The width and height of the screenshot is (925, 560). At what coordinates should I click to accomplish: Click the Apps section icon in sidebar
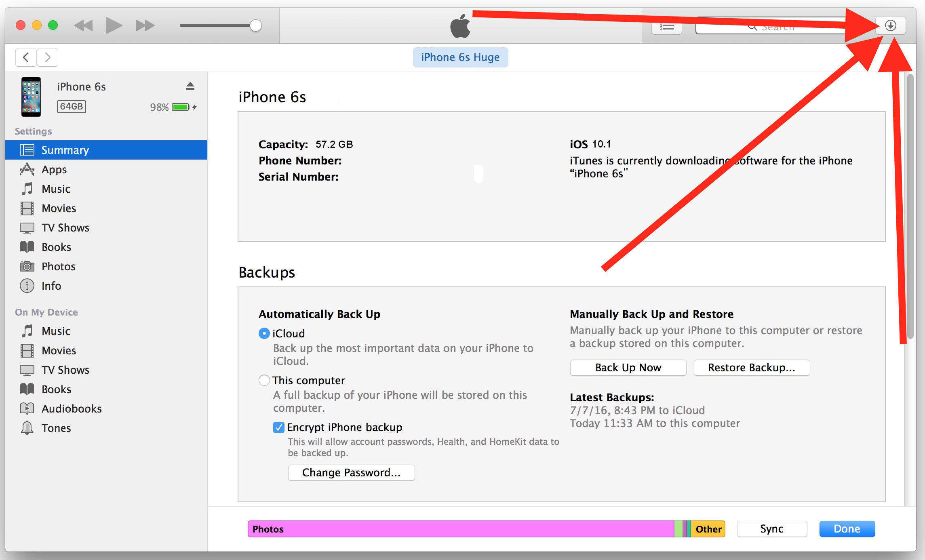click(25, 168)
